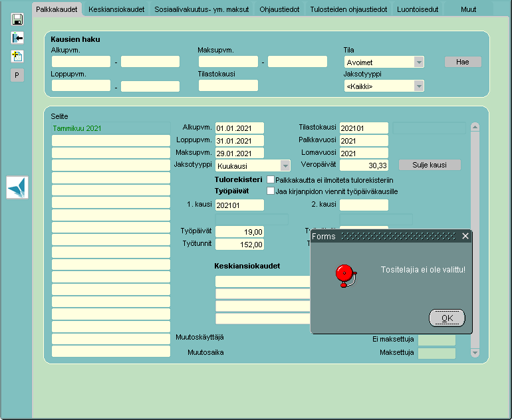Click the Lomavuosi field with 2021
Viewport: 512px width, 420px height.
coord(364,153)
